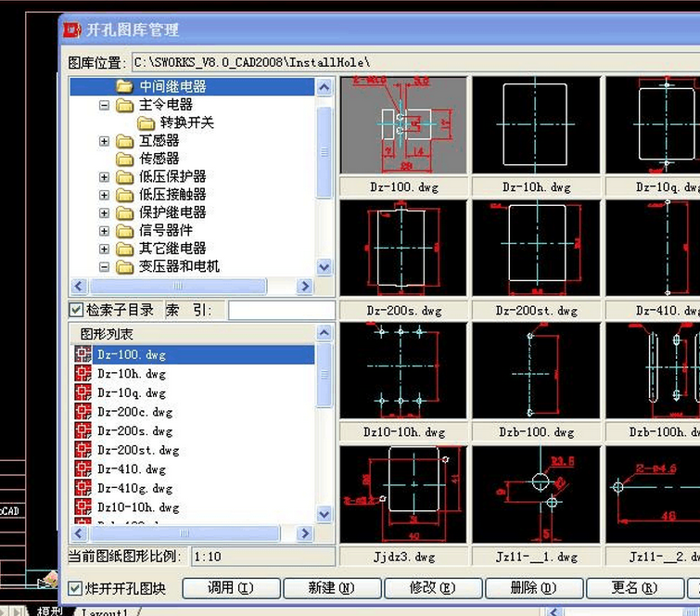Expand the 互感器 tree node
This screenshot has height=616, width=700.
click(104, 141)
